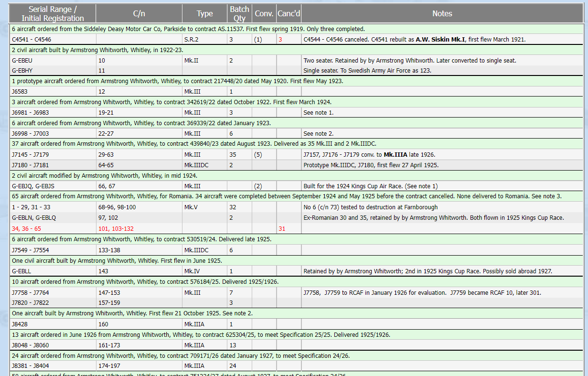The height and width of the screenshot is (376, 588).
Task: Click the 'Serial Range / Initial Registration' column header
Action: 53,13
